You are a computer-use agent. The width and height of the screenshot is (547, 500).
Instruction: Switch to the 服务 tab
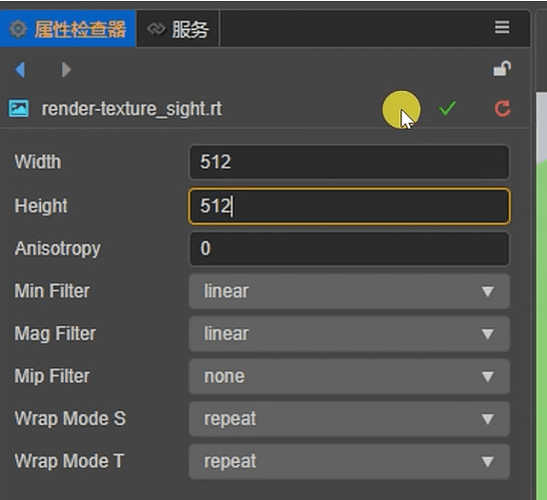pyautogui.click(x=178, y=29)
